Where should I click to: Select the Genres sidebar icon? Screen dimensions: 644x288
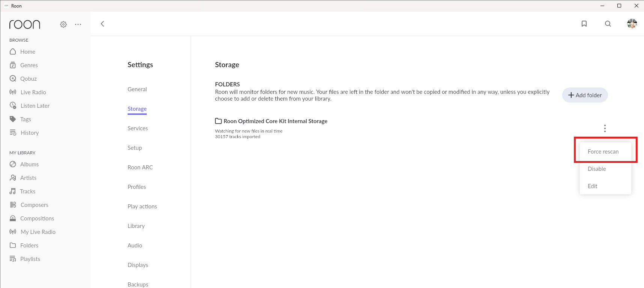pyautogui.click(x=13, y=65)
